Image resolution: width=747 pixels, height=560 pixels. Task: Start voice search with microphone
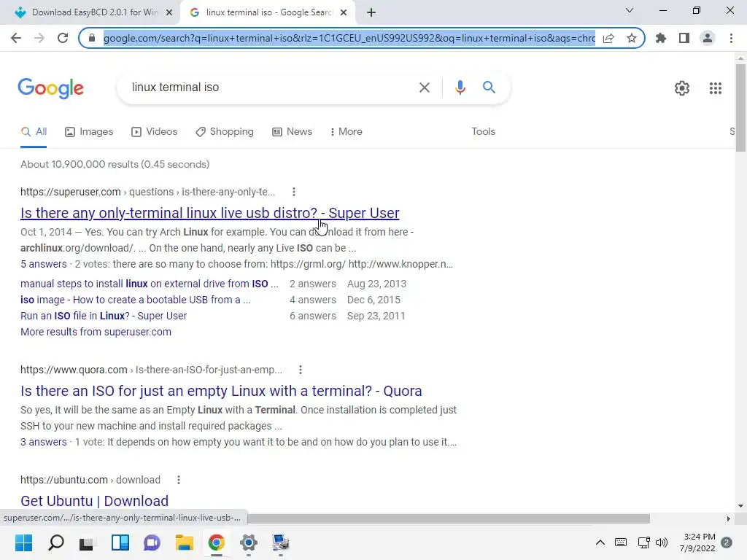point(460,87)
